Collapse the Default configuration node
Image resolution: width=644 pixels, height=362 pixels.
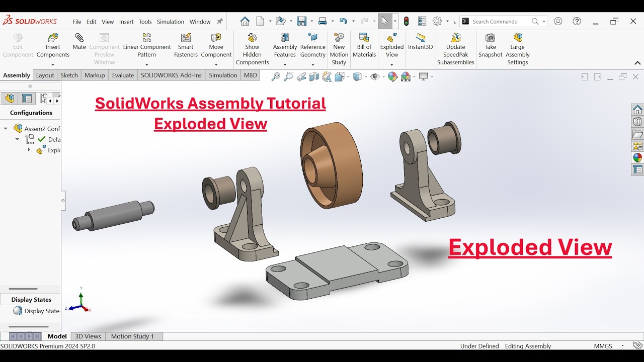coord(17,139)
